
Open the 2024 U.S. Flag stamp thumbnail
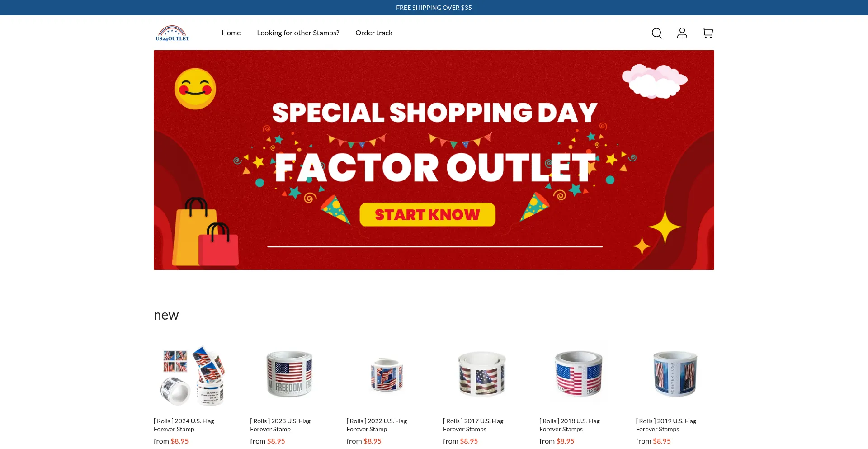[193, 376]
